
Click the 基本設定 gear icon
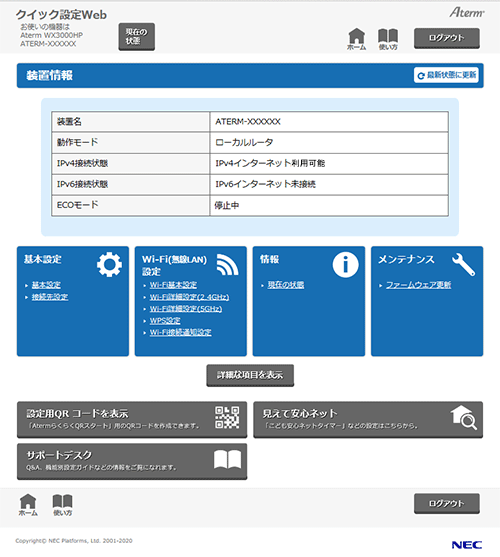(x=109, y=264)
